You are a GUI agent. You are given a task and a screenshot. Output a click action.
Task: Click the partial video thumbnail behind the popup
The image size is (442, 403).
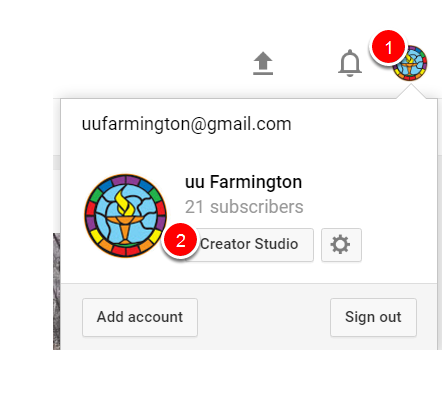[57, 291]
